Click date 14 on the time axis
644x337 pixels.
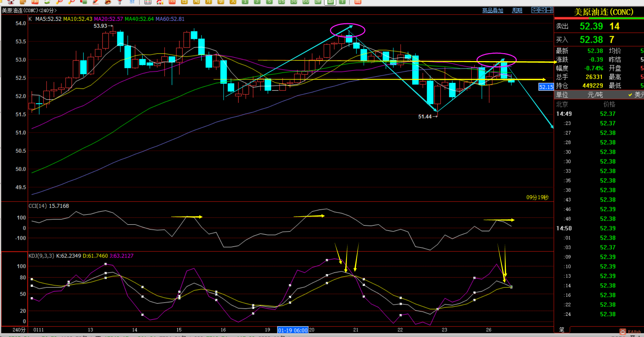pyautogui.click(x=135, y=330)
